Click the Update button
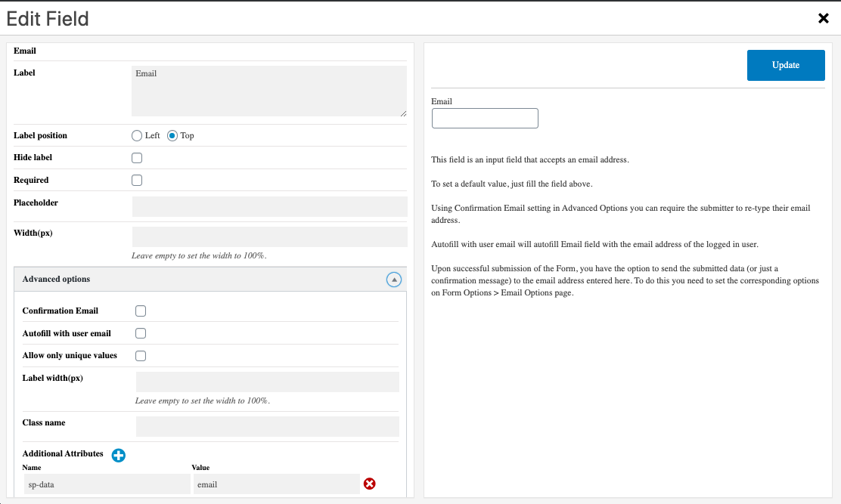This screenshot has height=504, width=841. pyautogui.click(x=786, y=65)
